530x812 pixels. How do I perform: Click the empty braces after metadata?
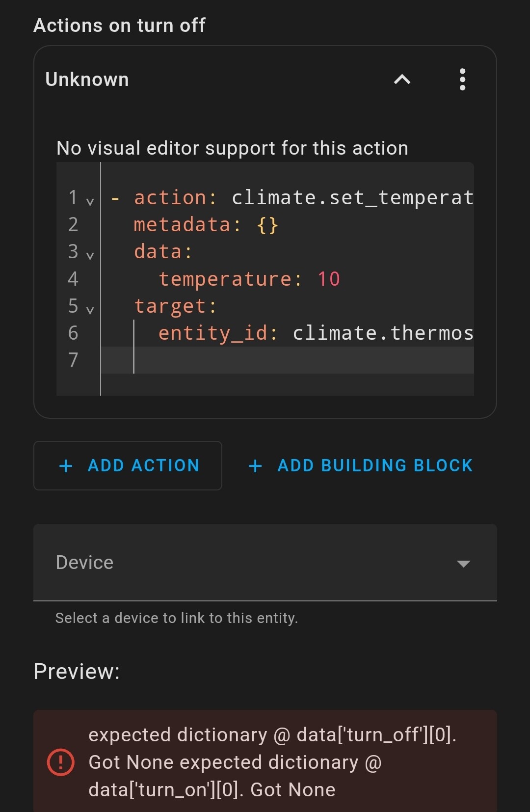[x=267, y=225]
